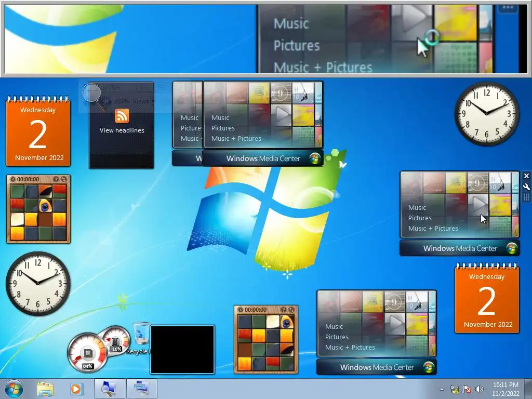Select Music in Media Center gadget nearest taskbar
This screenshot has height=399, width=532.
[334, 327]
